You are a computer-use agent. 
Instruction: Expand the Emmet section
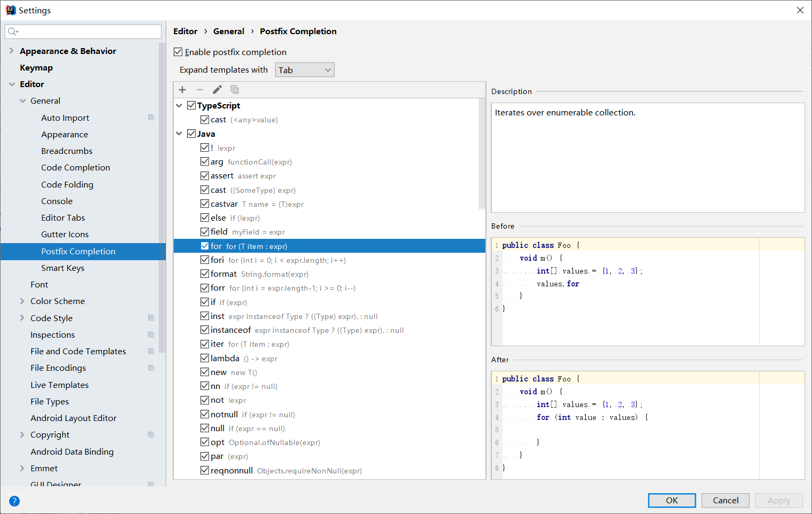[22, 469]
